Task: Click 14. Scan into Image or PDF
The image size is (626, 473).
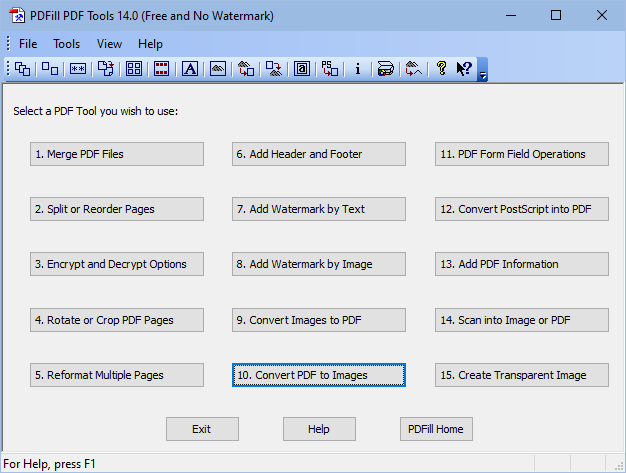Action: [522, 320]
